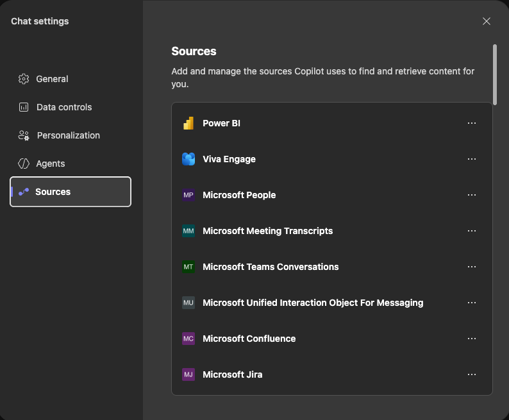Screen dimensions: 509x420
Task: Select the Microsoft Confluence source name
Action: click(x=249, y=339)
